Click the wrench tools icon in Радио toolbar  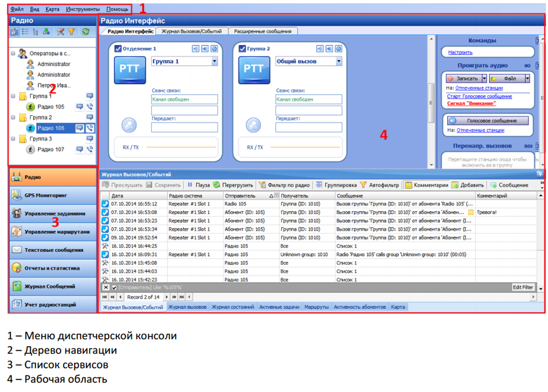click(61, 32)
